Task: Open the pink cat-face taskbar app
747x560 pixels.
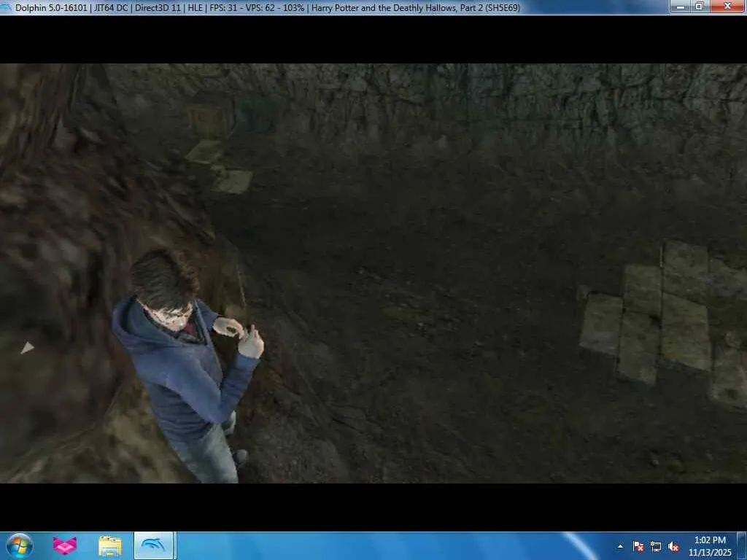Action: [x=64, y=545]
